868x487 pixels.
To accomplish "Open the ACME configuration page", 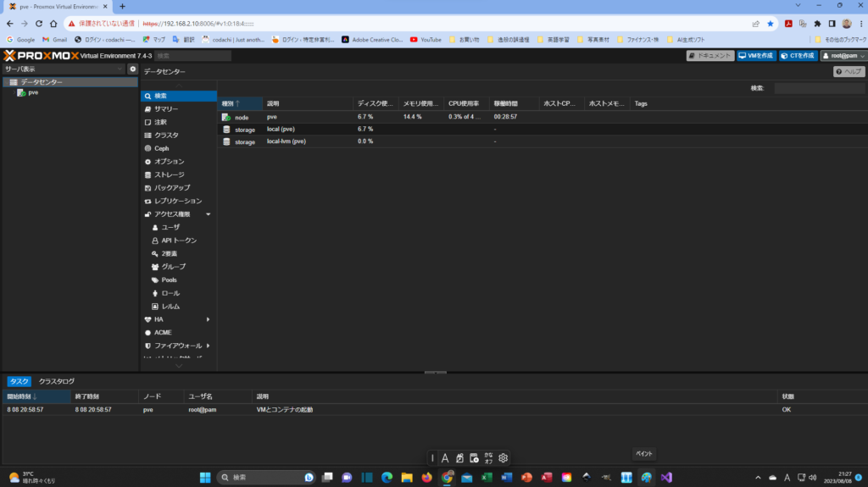I will click(x=162, y=333).
